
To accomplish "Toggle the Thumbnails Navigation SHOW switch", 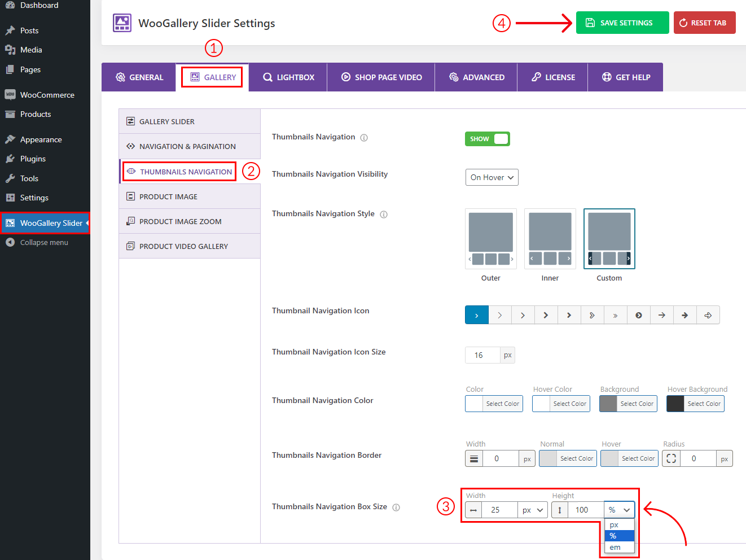I will [487, 138].
